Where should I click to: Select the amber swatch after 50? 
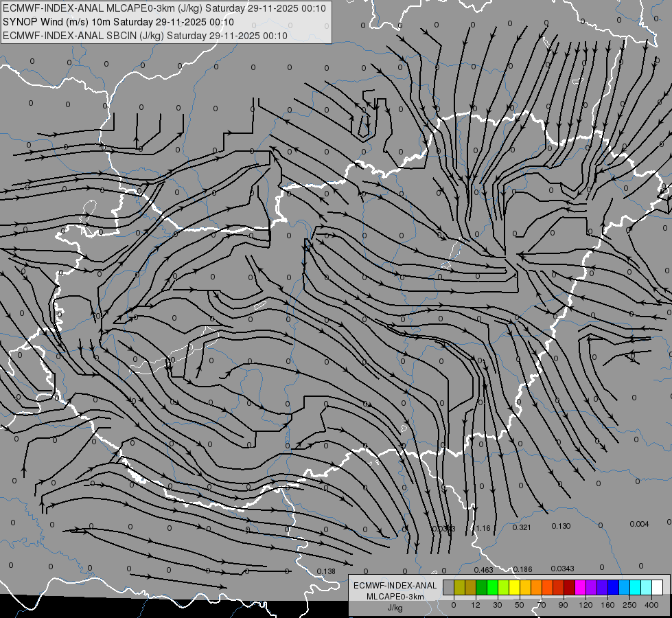click(x=525, y=587)
